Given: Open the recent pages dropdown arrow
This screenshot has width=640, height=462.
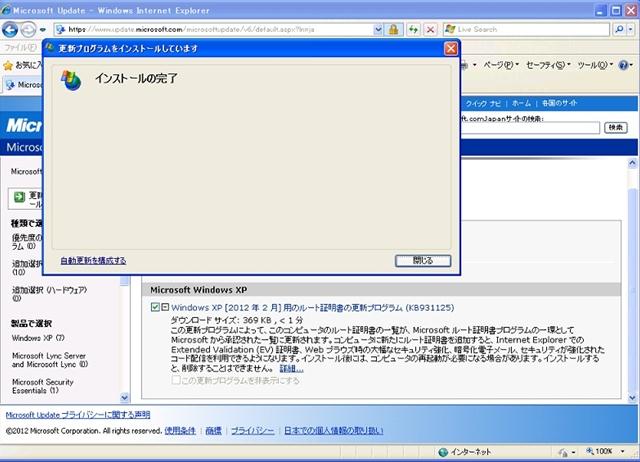Looking at the screenshot, I should [x=43, y=29].
